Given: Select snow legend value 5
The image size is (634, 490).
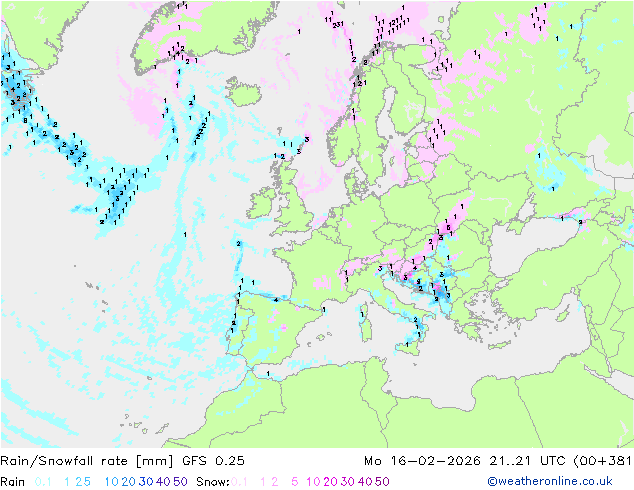Looking at the screenshot, I should pos(295,482).
